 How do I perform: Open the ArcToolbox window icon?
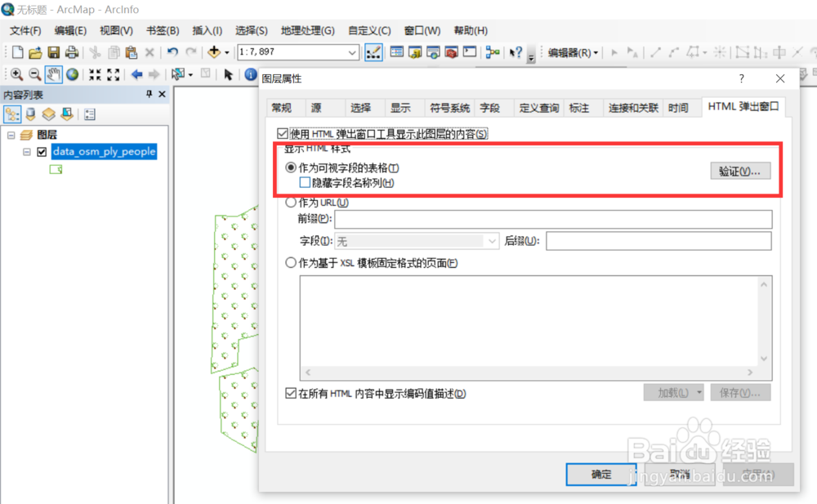tap(452, 53)
